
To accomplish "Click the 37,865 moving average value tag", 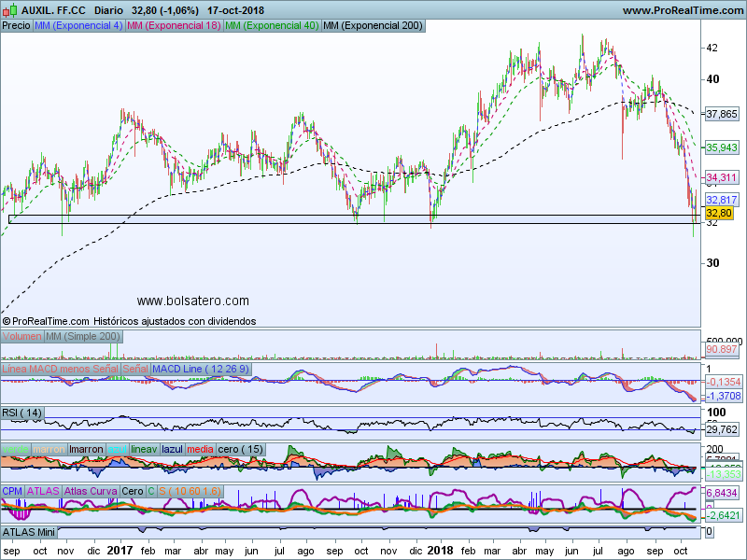I will tap(722, 114).
